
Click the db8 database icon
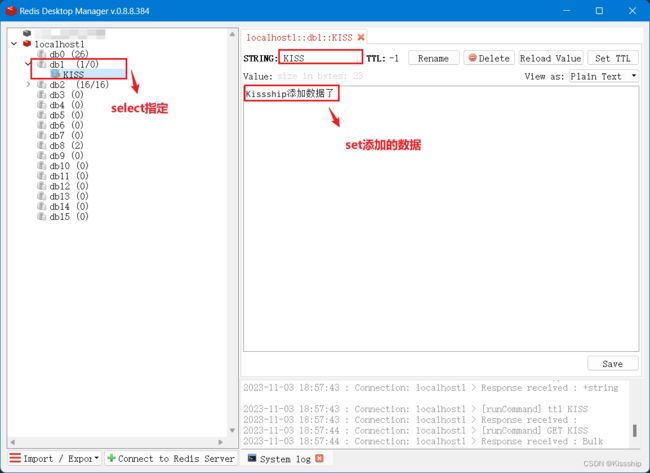(41, 146)
